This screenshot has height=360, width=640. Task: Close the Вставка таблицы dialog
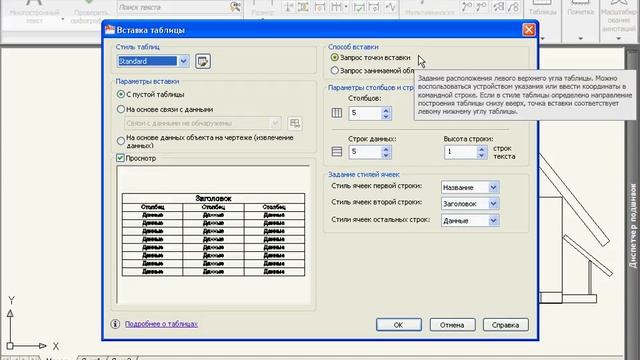pyautogui.click(x=529, y=30)
